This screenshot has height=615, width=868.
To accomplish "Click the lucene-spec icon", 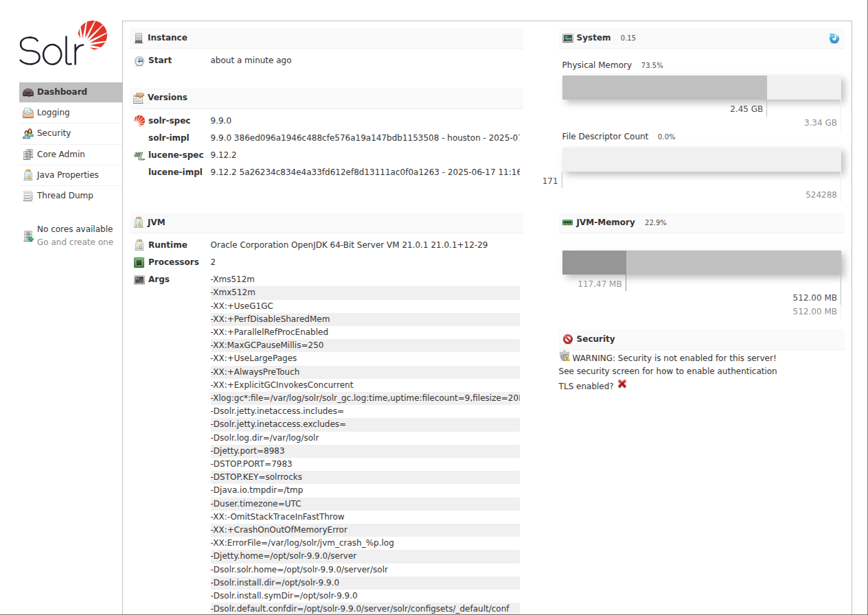I will click(139, 155).
